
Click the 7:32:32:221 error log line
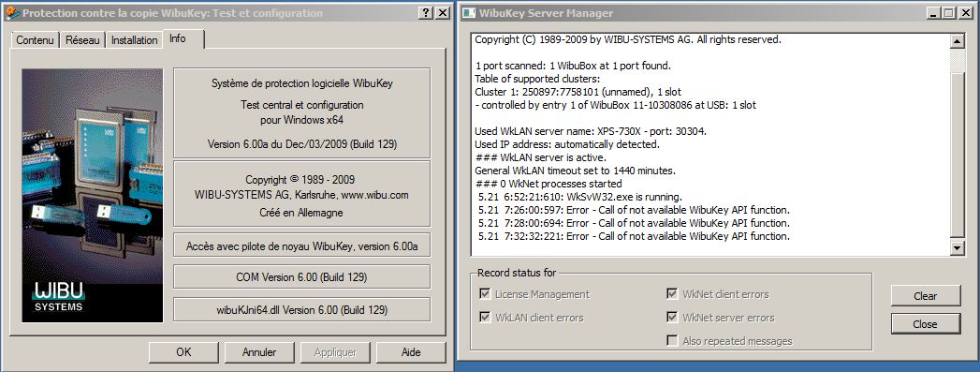tap(633, 236)
